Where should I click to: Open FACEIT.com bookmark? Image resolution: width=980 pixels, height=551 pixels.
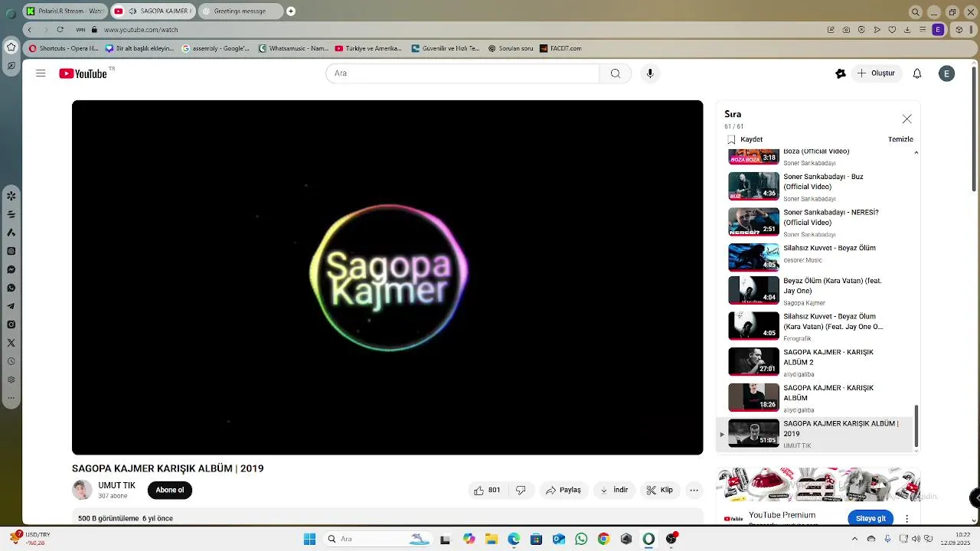(x=560, y=48)
